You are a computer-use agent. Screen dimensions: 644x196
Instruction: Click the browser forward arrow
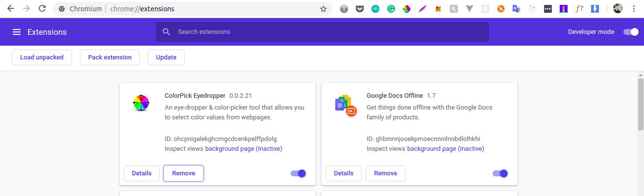26,9
